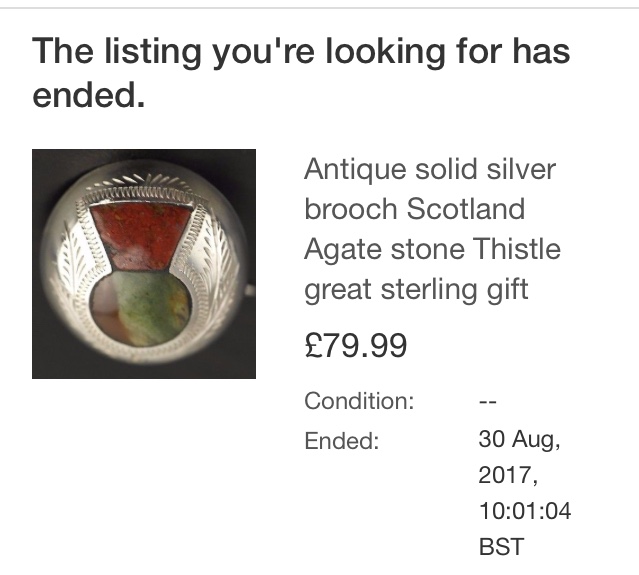Click the 'Condition:' label
The width and height of the screenshot is (639, 575).
click(x=359, y=401)
